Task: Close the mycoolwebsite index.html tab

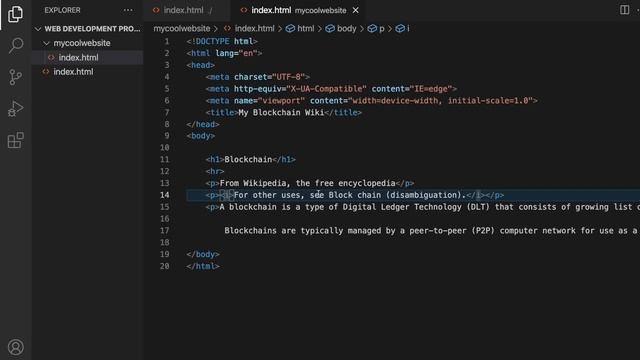Action: coord(356,10)
